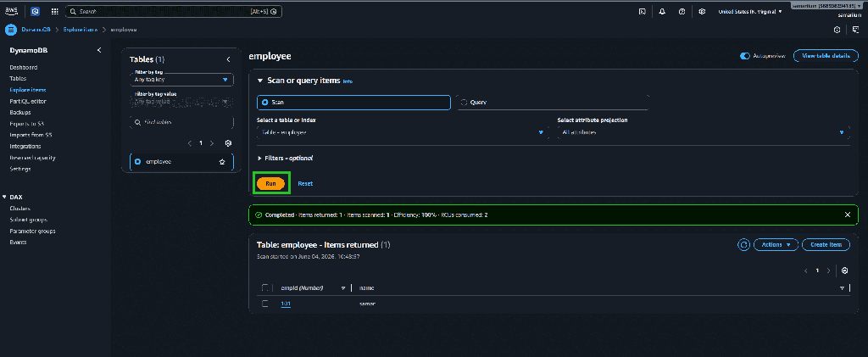Open Backups in the sidebar

[x=20, y=113]
